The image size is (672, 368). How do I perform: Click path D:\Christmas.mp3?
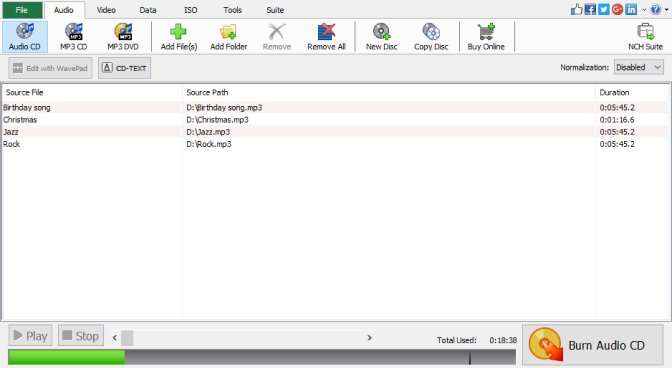tap(217, 120)
